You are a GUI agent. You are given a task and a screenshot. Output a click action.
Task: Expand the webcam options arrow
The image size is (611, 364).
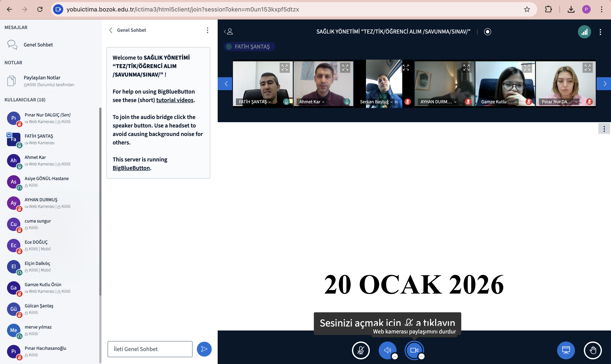[x=421, y=356]
